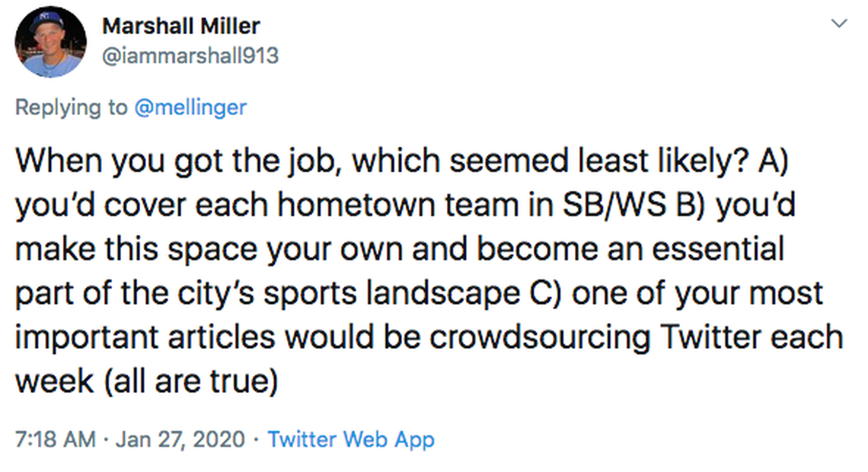Click the Marshall Miller display name
Viewport: 868px width, 472px height.
pos(181,26)
